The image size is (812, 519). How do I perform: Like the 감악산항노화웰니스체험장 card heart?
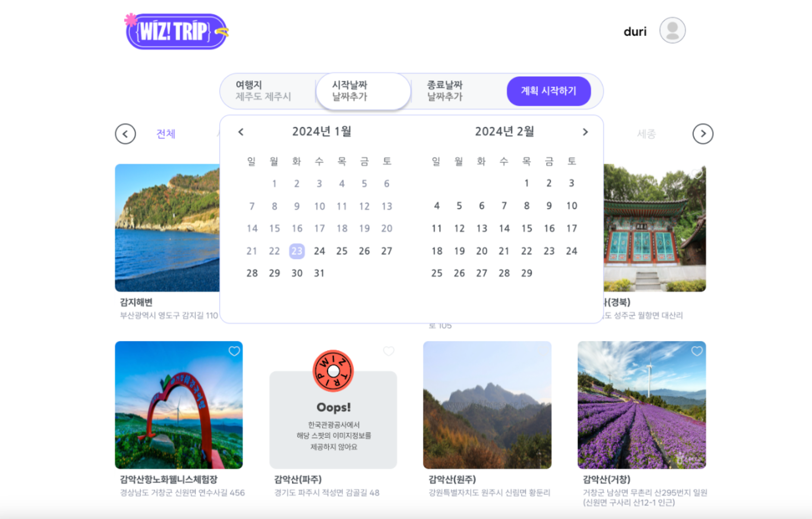click(x=234, y=351)
